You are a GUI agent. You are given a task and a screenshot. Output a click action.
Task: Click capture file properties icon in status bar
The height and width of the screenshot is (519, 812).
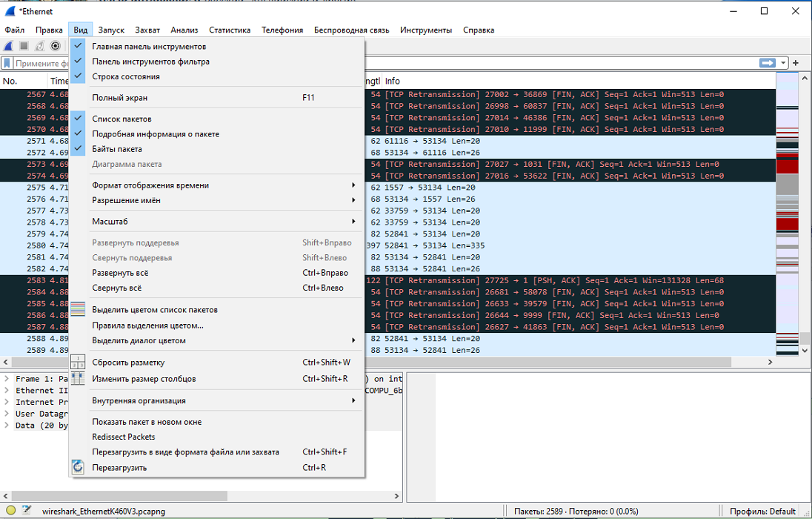(27, 511)
